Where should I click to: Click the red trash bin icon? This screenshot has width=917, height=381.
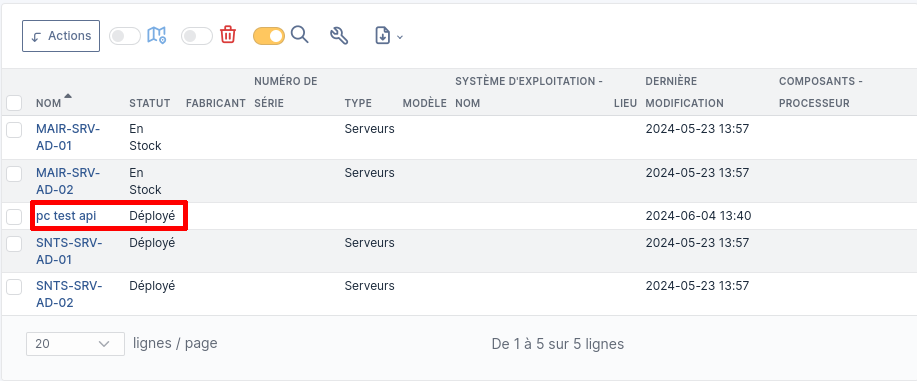click(x=227, y=35)
